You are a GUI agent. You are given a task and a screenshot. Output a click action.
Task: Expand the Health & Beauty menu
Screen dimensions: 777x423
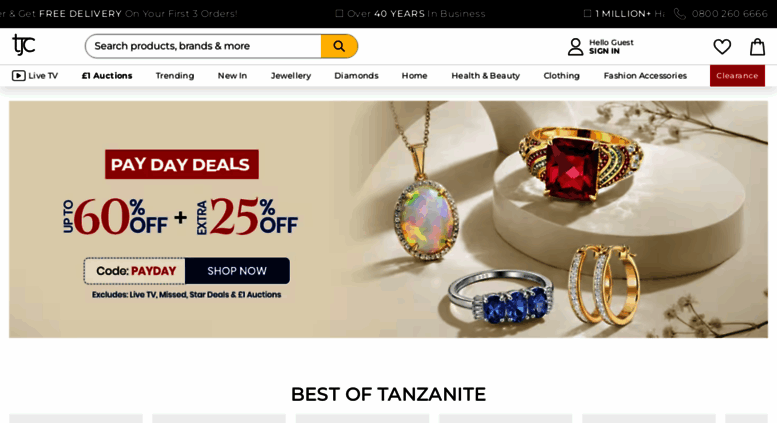pos(486,75)
